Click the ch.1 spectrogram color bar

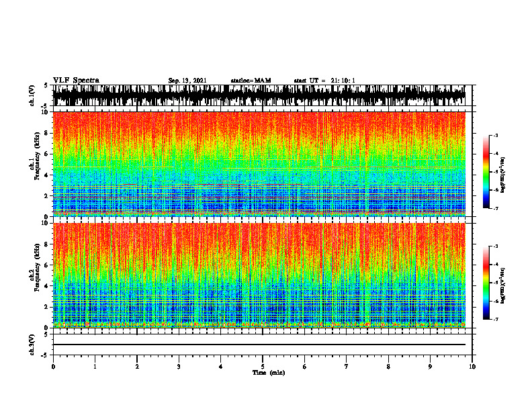tap(486, 172)
